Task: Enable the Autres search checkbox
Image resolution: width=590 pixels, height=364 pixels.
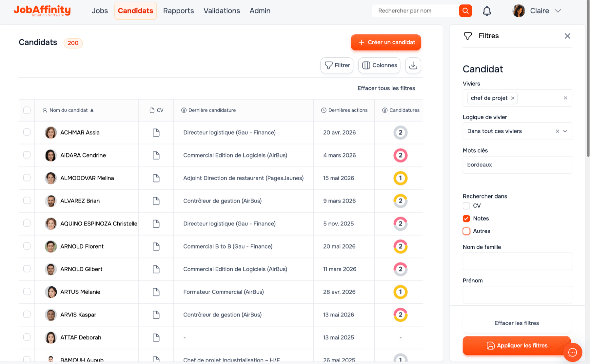Action: tap(466, 231)
